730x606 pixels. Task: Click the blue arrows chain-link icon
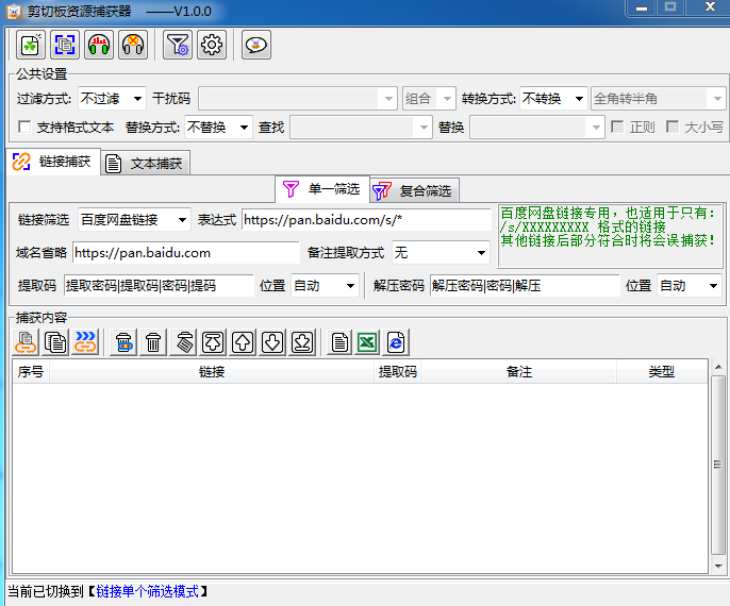[x=85, y=343]
